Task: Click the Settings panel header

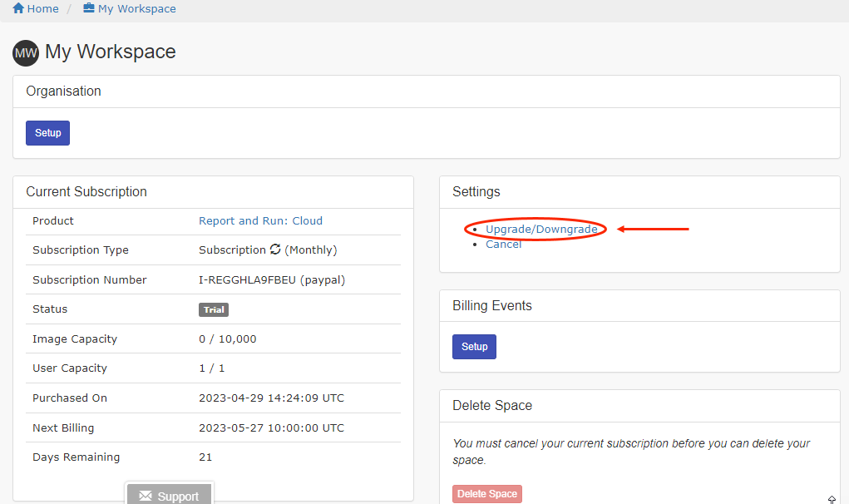Action: coord(476,191)
